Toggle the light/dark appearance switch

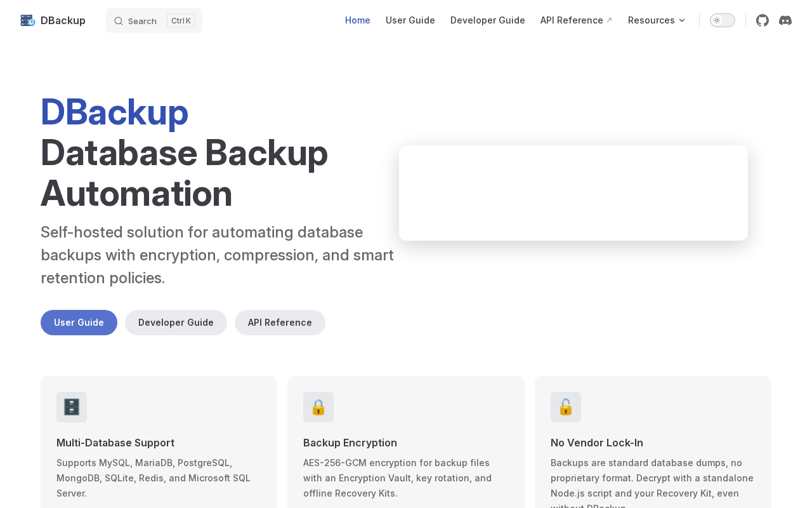click(x=723, y=20)
